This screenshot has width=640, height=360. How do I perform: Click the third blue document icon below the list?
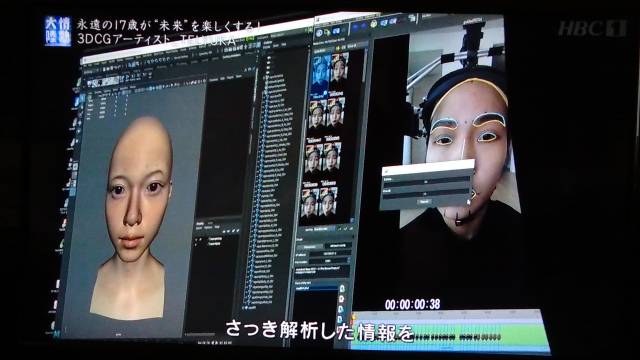coord(341,309)
